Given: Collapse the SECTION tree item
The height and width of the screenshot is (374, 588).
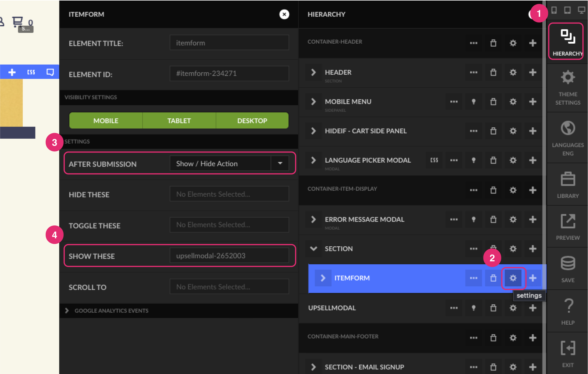Looking at the screenshot, I should pos(313,249).
